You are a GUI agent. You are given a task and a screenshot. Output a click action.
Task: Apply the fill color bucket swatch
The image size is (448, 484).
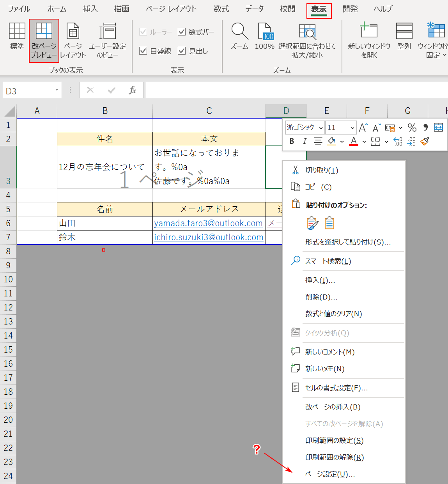coord(332,141)
